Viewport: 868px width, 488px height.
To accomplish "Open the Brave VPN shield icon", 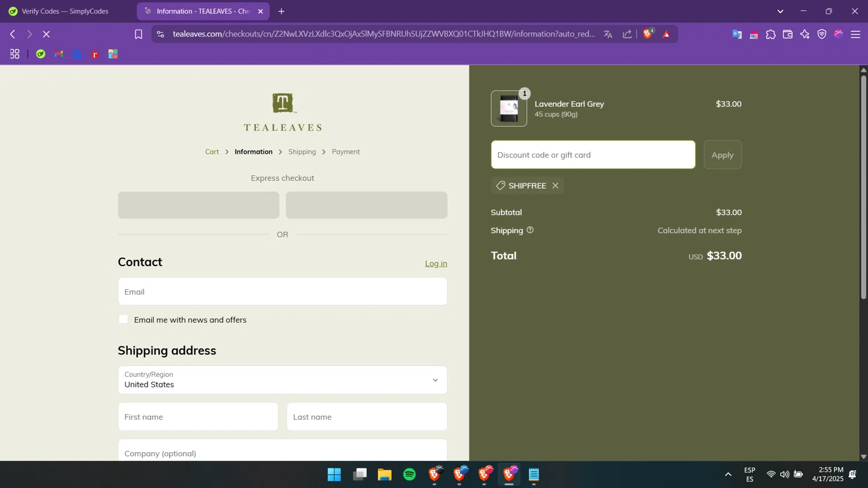I will coord(822,35).
